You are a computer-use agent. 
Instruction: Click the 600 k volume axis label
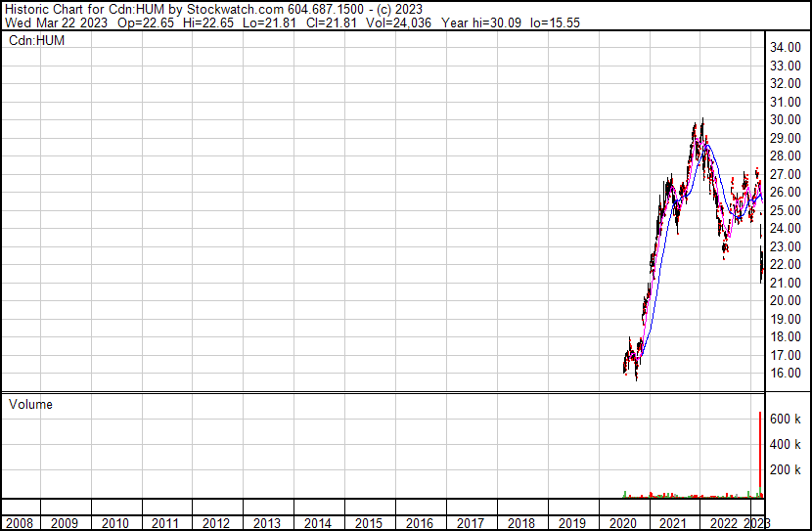pos(787,419)
